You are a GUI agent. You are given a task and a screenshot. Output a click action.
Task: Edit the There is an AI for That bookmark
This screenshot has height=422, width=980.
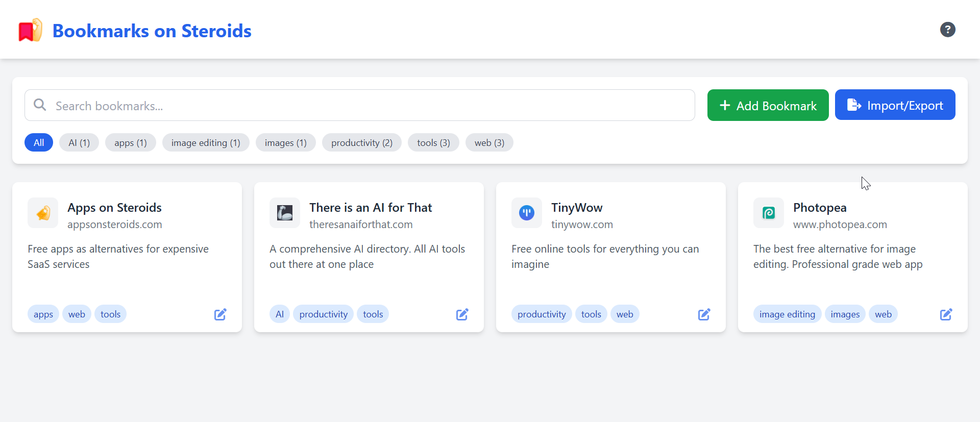[462, 314]
